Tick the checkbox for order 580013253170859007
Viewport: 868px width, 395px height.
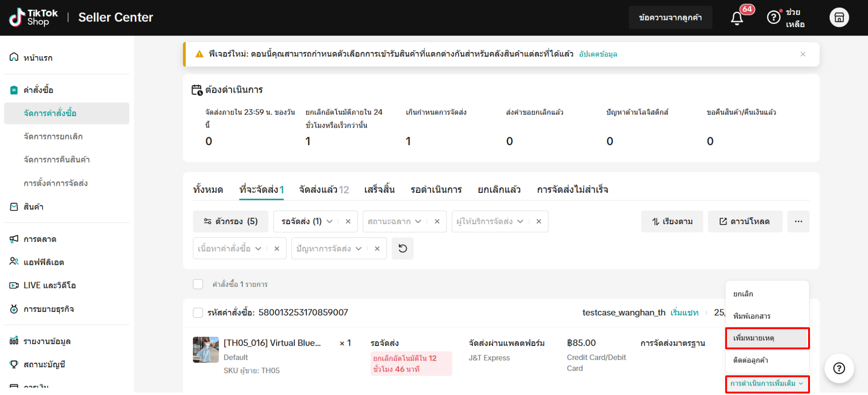198,313
